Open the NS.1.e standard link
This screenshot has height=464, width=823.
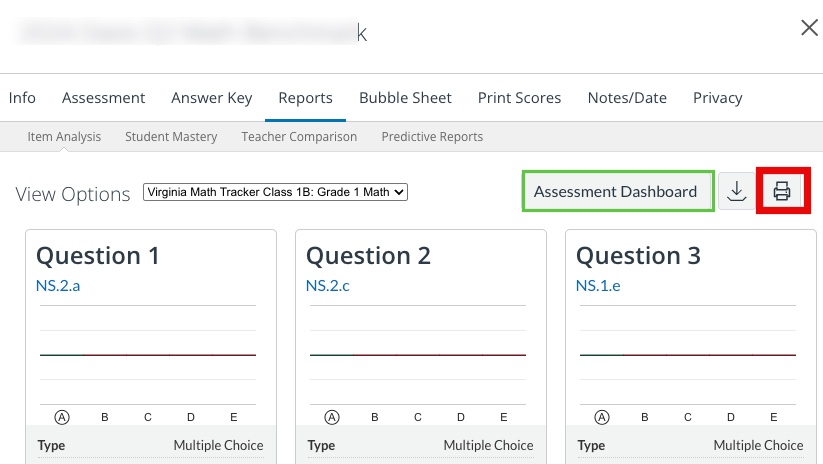coord(598,286)
